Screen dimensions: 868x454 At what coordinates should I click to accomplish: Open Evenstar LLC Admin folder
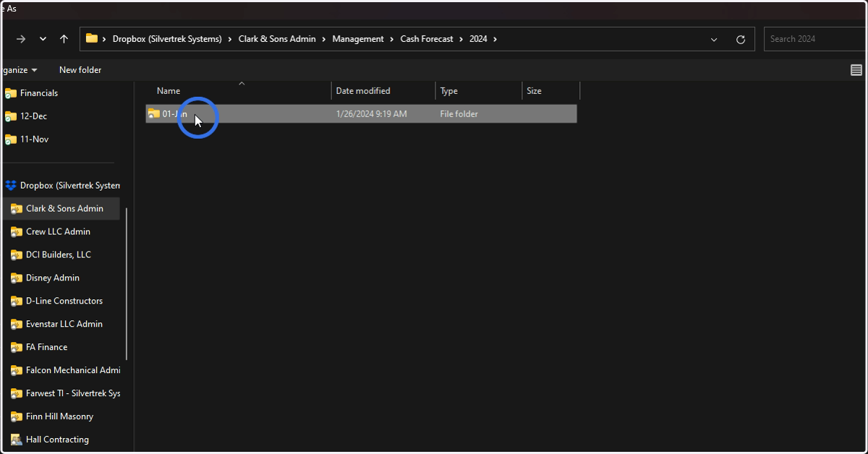[x=64, y=325]
